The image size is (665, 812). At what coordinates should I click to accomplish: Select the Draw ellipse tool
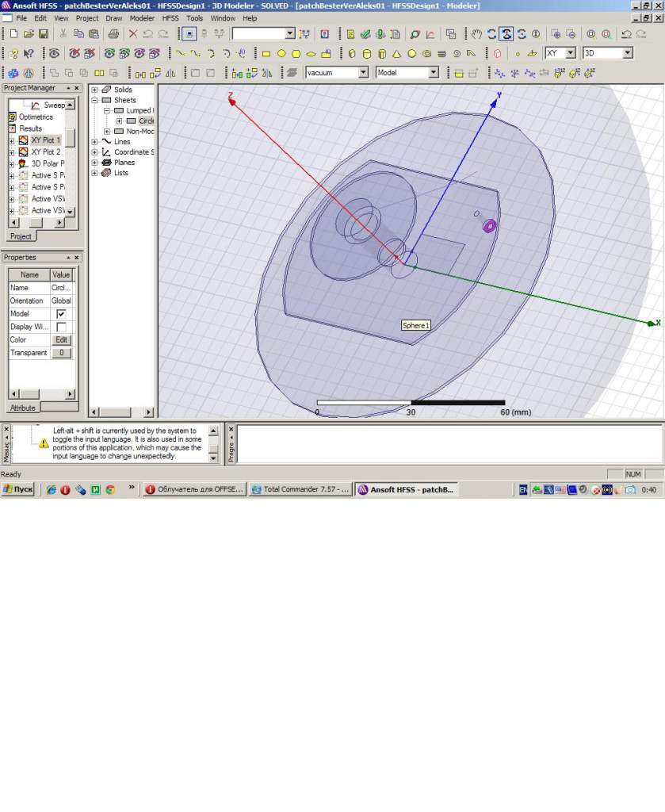311,53
